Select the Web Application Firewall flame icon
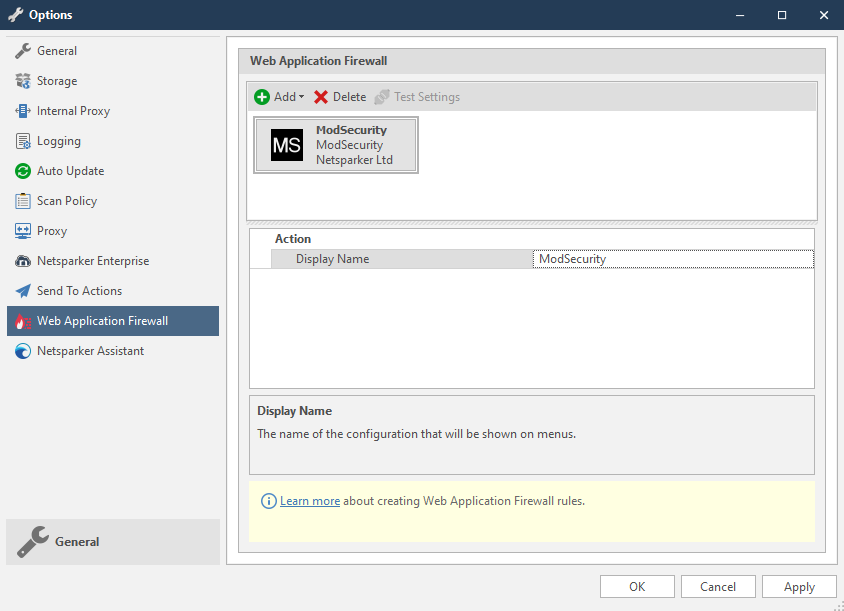This screenshot has width=844, height=611. pyautogui.click(x=21, y=320)
